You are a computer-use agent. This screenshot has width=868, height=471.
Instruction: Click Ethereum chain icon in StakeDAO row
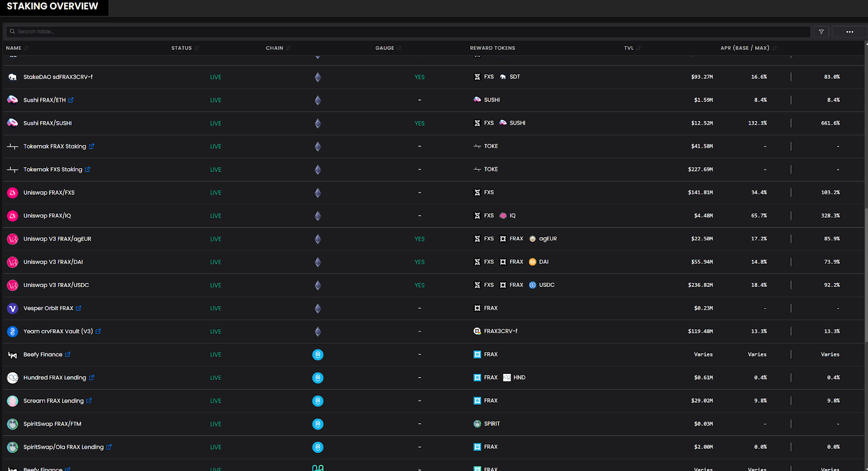(x=318, y=77)
